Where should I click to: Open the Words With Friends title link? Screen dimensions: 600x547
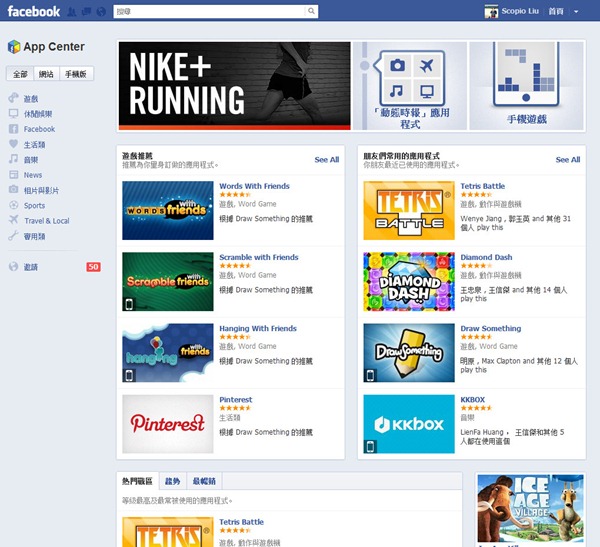(x=254, y=186)
